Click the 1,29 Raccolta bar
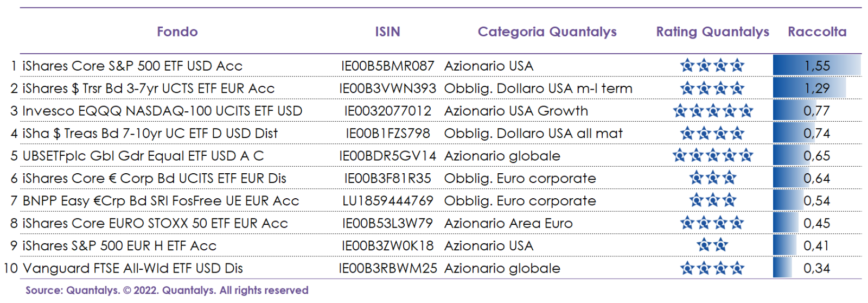The width and height of the screenshot is (868, 303). [809, 88]
